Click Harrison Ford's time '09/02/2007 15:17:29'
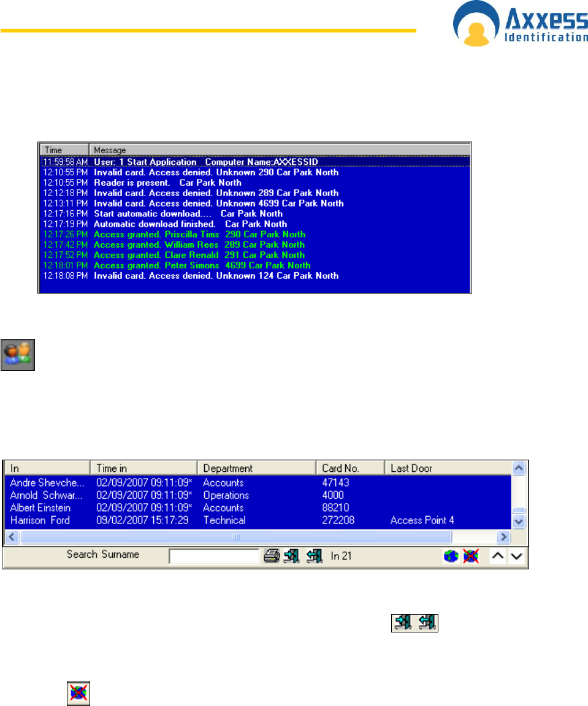This screenshot has height=706, width=588. click(142, 520)
